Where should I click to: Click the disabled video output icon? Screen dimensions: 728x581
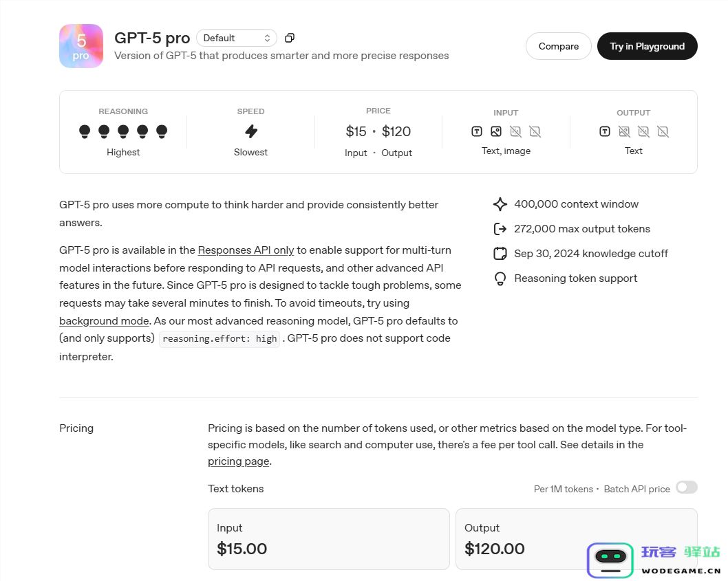point(663,131)
